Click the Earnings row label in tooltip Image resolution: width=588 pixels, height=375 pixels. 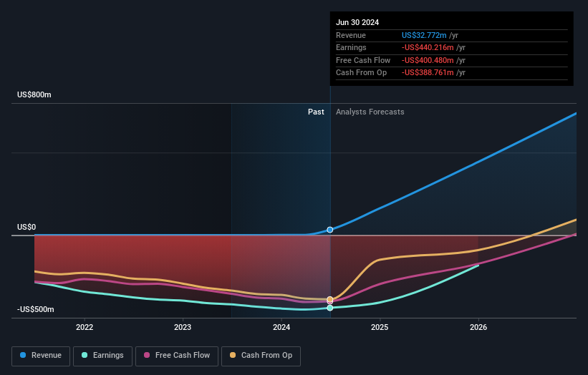351,47
